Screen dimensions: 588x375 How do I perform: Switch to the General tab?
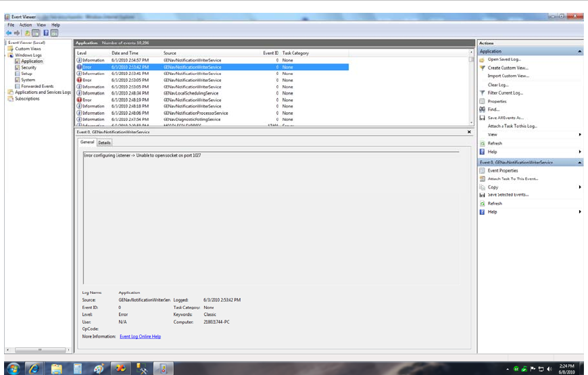87,142
